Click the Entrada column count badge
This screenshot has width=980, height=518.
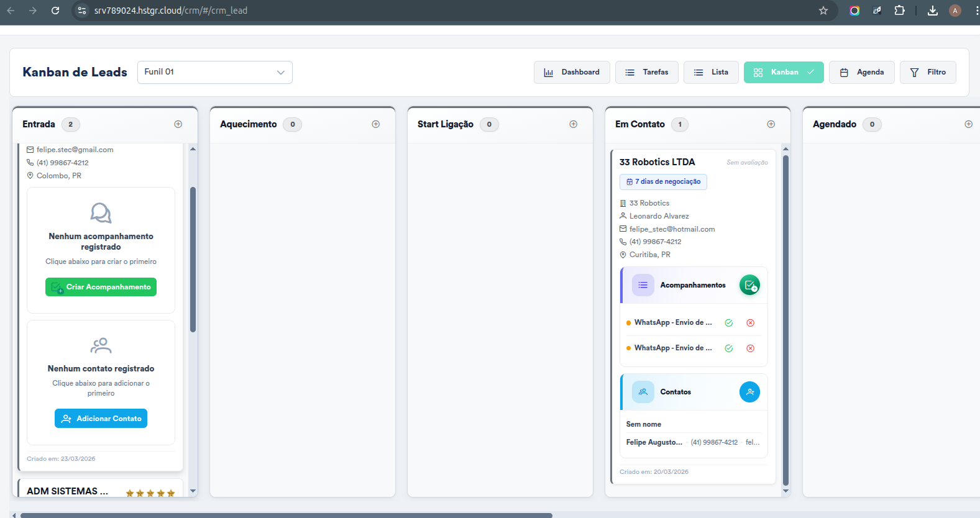pyautogui.click(x=71, y=124)
